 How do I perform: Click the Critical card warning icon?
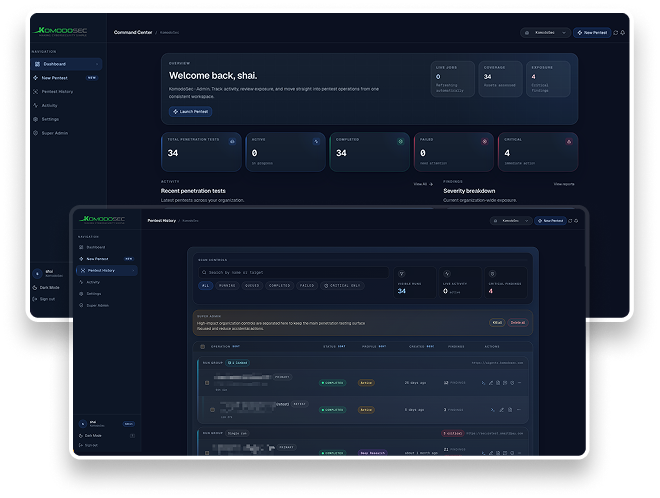coord(569,141)
